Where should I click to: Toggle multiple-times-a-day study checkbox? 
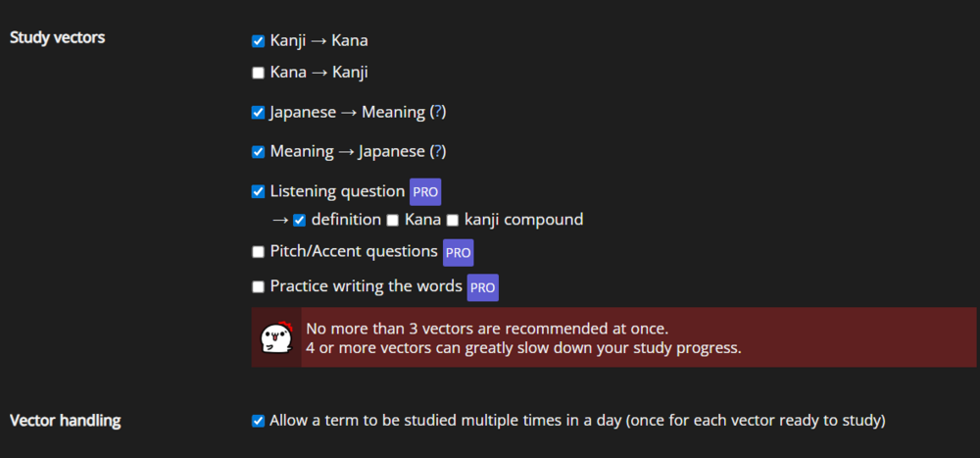coord(258,421)
